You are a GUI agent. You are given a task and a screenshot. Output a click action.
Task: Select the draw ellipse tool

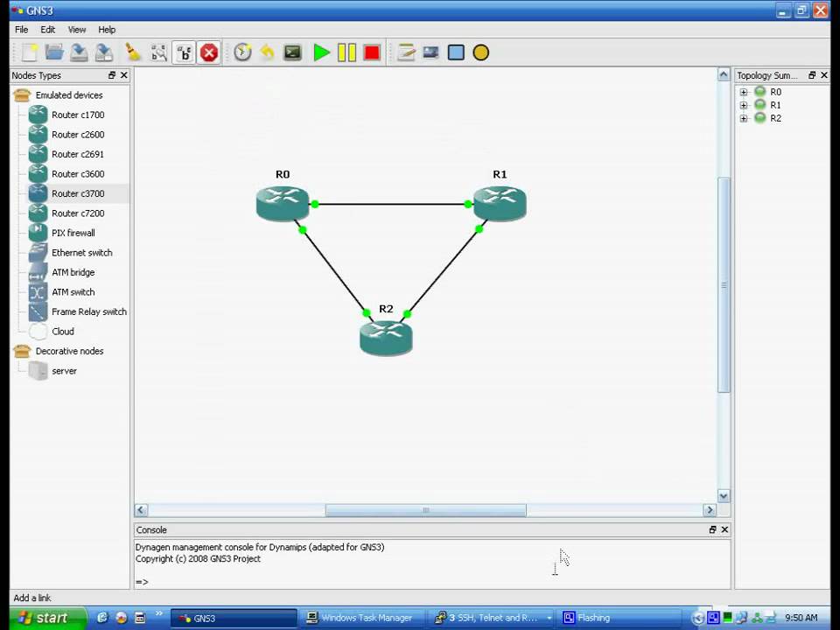481,52
